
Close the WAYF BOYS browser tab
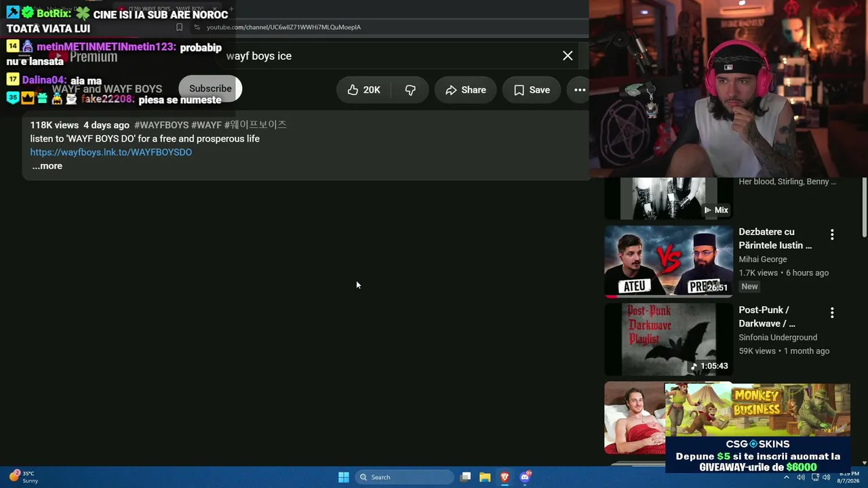coord(214,9)
